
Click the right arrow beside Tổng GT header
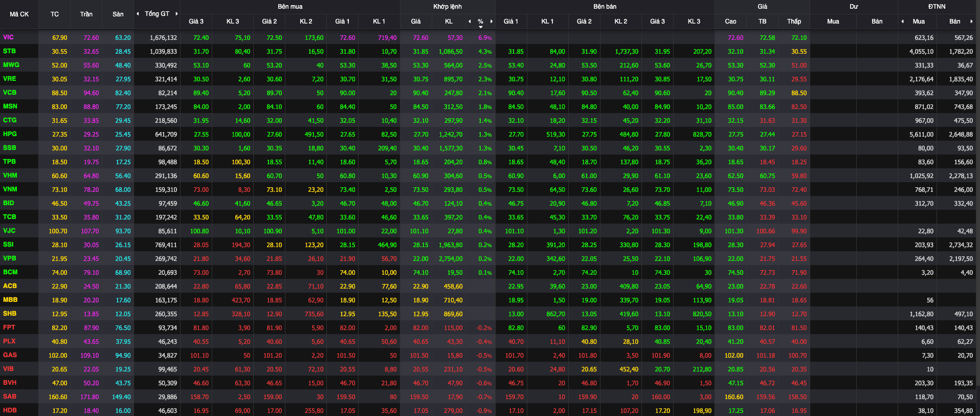click(x=176, y=14)
